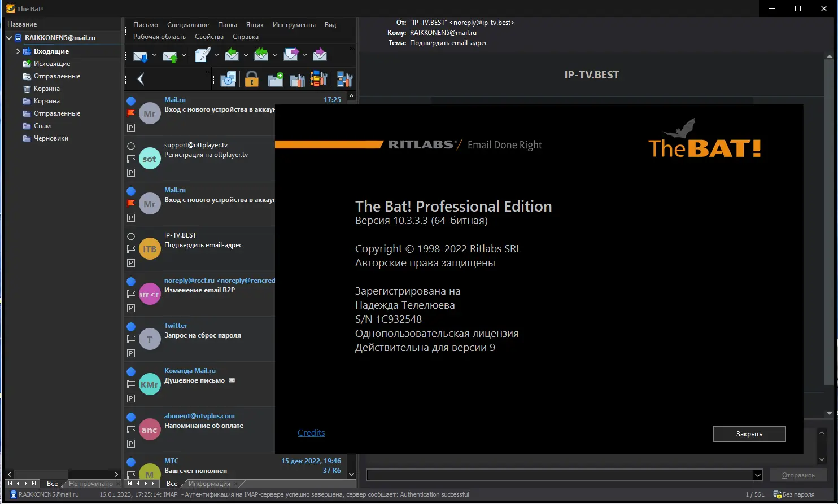The image size is (838, 504).
Task: Toggle the red flag on the Mail.ru message
Action: (131, 113)
